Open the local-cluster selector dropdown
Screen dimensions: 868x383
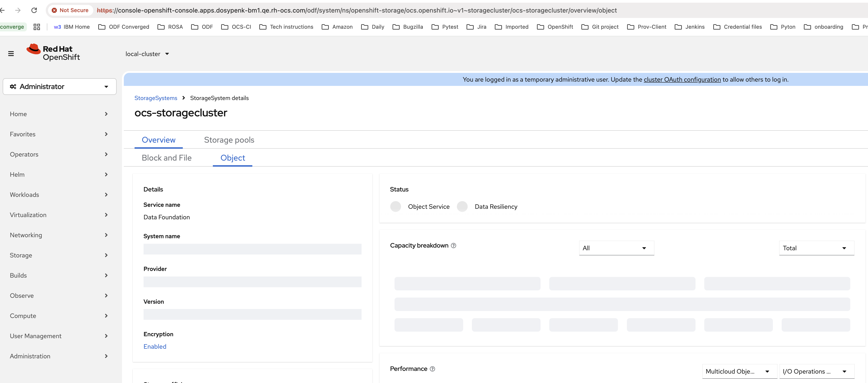pos(147,54)
